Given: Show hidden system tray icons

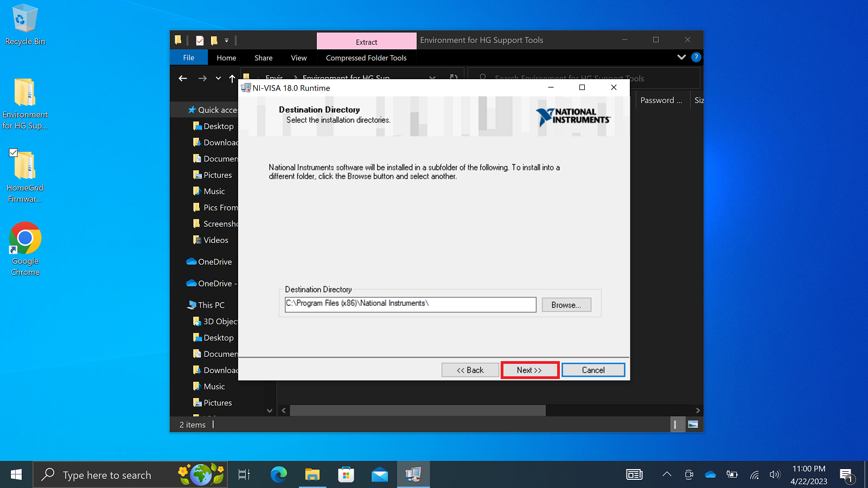Looking at the screenshot, I should tap(667, 474).
